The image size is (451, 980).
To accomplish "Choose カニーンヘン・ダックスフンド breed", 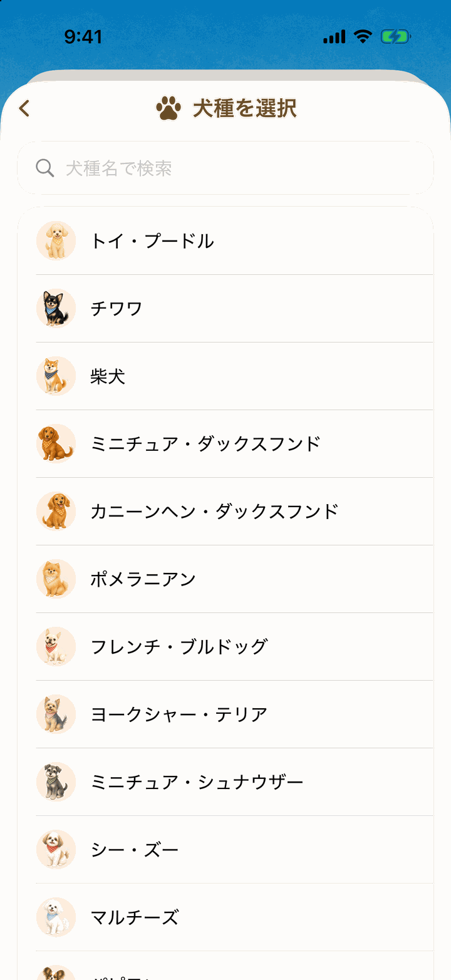I will coord(225,511).
